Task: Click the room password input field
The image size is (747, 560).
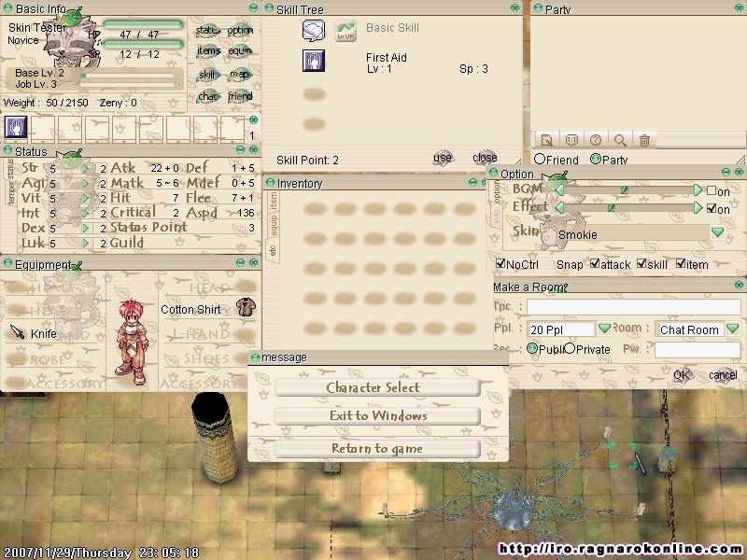Action: tap(698, 349)
